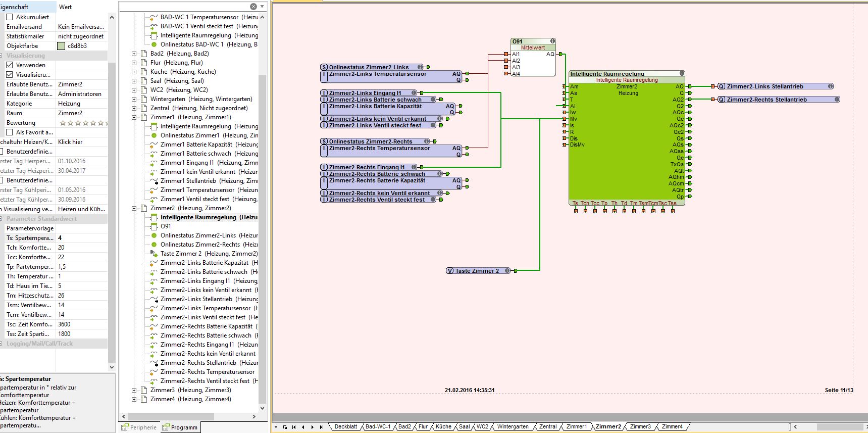Expand the Zimmer3 tree node
The height and width of the screenshot is (433, 868).
(134, 390)
